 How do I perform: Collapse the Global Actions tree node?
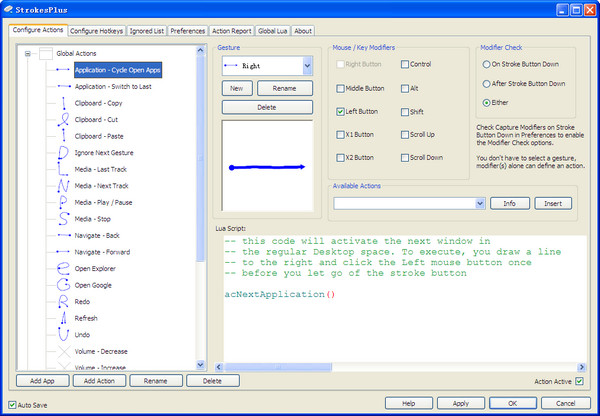(x=28, y=54)
